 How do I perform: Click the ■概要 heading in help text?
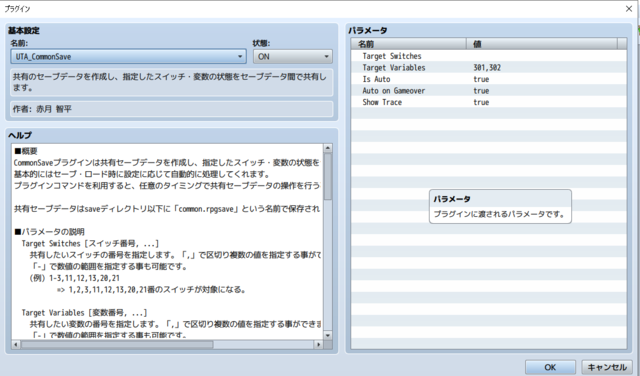click(x=25, y=151)
